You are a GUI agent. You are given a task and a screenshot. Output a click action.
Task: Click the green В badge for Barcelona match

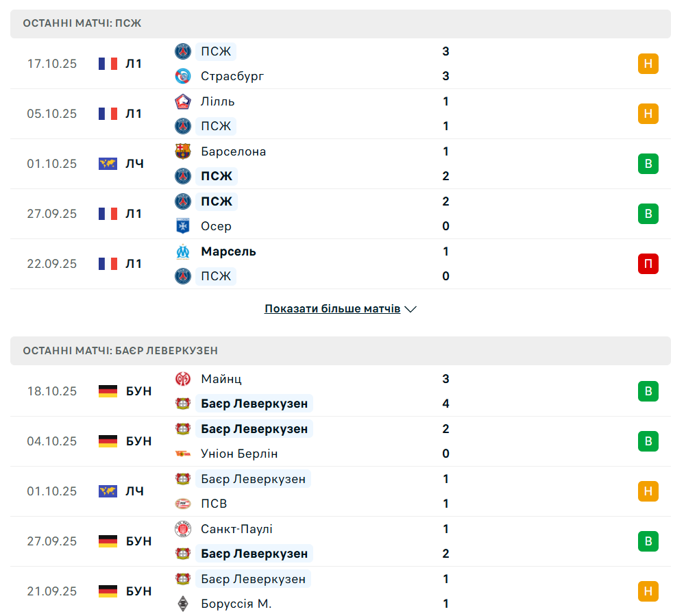pyautogui.click(x=648, y=164)
